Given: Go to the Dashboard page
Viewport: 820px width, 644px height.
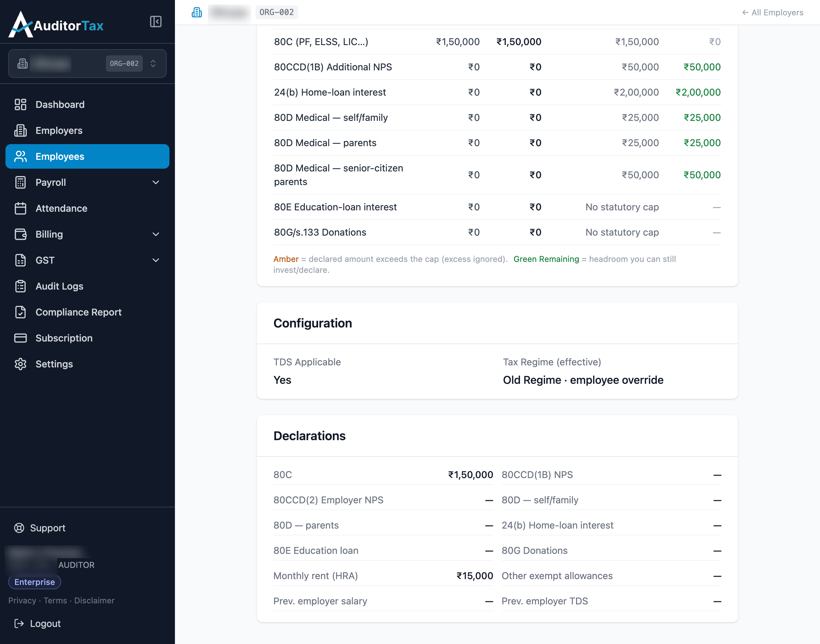Looking at the screenshot, I should (87, 104).
